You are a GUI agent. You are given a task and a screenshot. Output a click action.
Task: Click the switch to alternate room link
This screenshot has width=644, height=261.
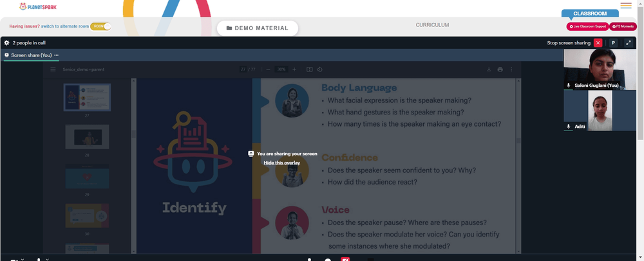tap(65, 26)
